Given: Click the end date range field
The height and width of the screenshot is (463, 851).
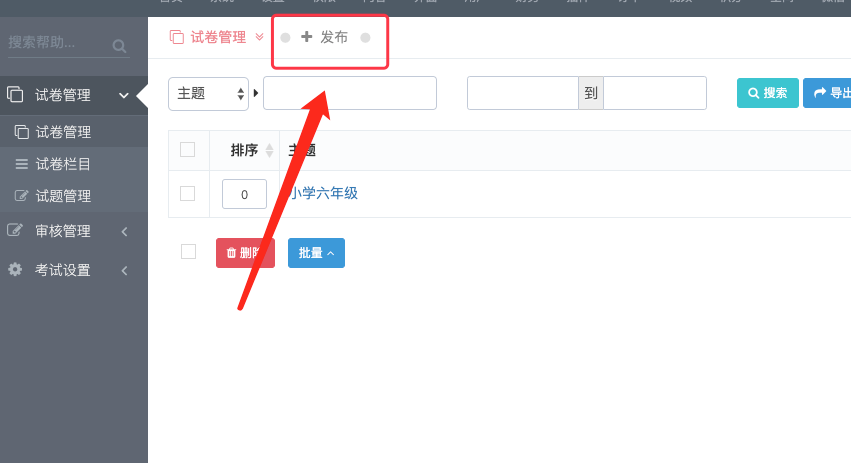Looking at the screenshot, I should click(x=655, y=93).
